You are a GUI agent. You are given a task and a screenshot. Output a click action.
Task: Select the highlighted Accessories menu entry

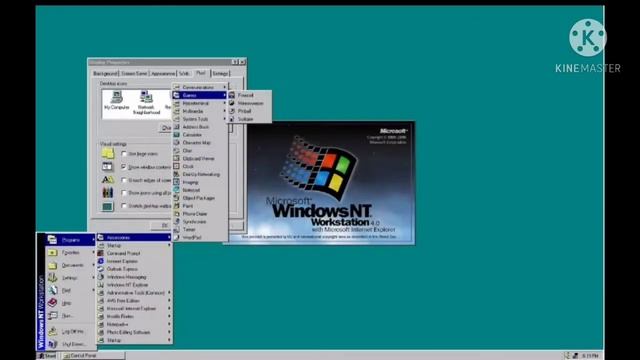[x=134, y=238]
